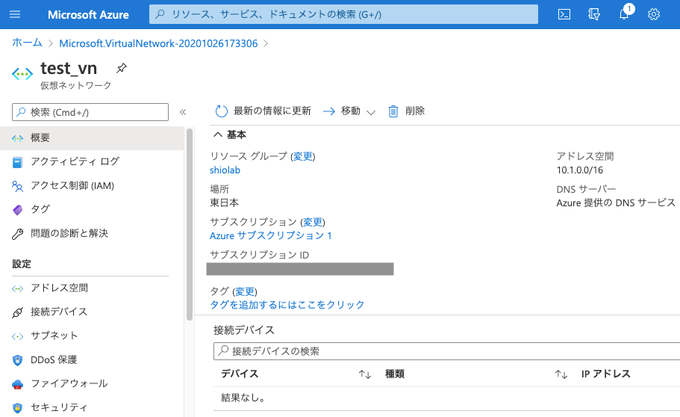680x417 pixels.
Task: Click the Security shield icon in the sidebar
Action: (17, 408)
